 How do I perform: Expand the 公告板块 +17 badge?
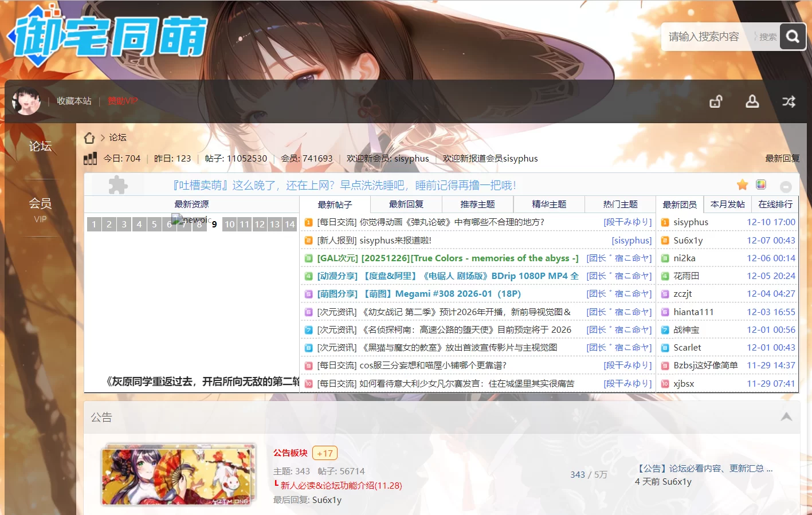click(x=325, y=453)
